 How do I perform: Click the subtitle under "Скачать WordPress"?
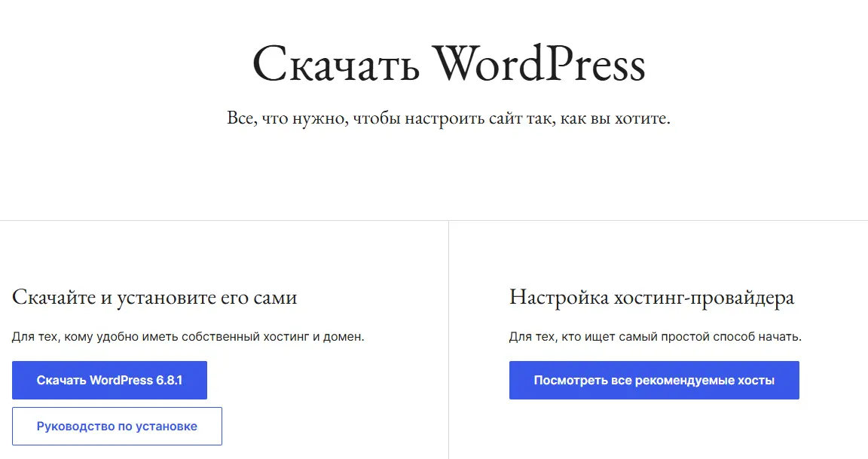[449, 118]
